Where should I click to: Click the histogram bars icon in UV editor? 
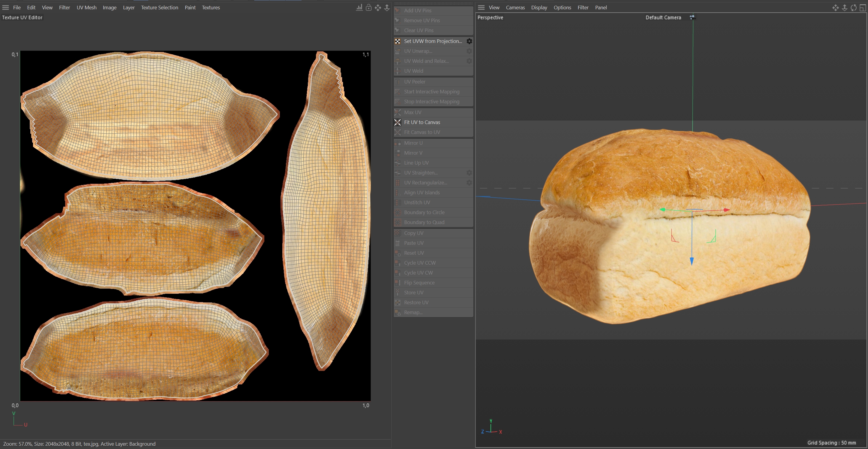[x=359, y=8]
